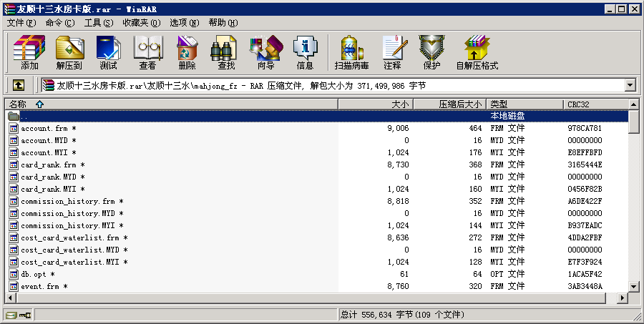Click the 查找 (Find) binoculars icon
Screen dimensions: 644x324
tap(226, 52)
